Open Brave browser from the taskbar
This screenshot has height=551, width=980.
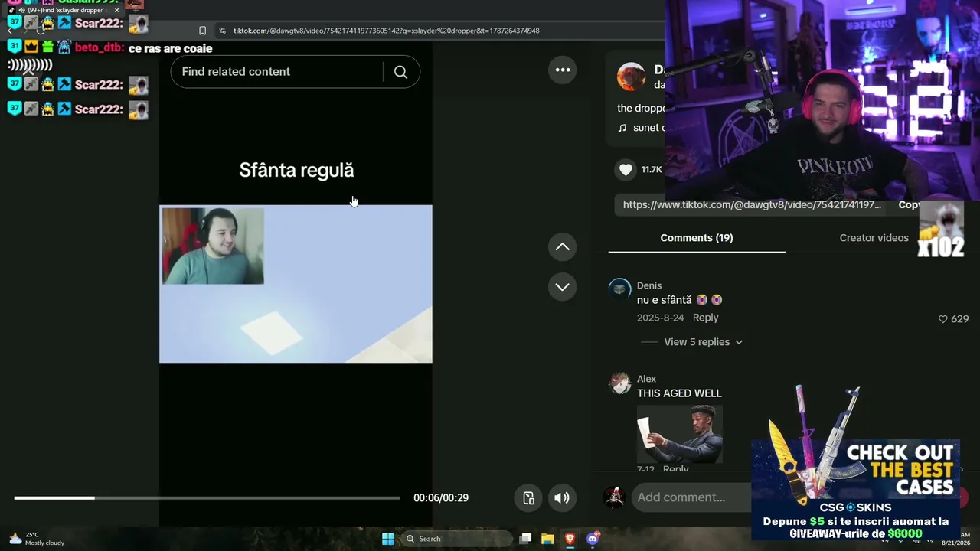click(570, 539)
